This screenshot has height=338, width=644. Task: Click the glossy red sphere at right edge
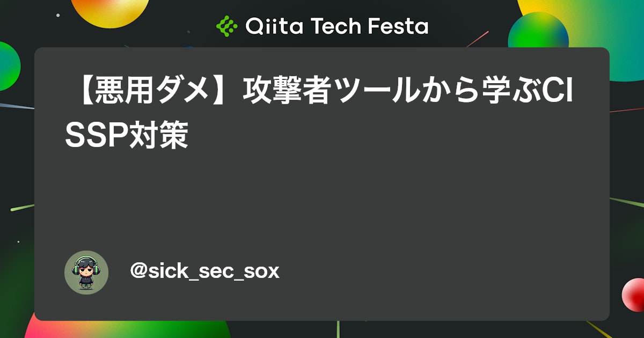coord(633,295)
